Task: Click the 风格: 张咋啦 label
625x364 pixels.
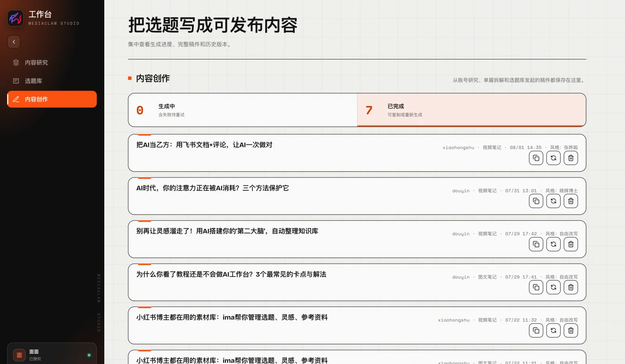Action: (564, 147)
